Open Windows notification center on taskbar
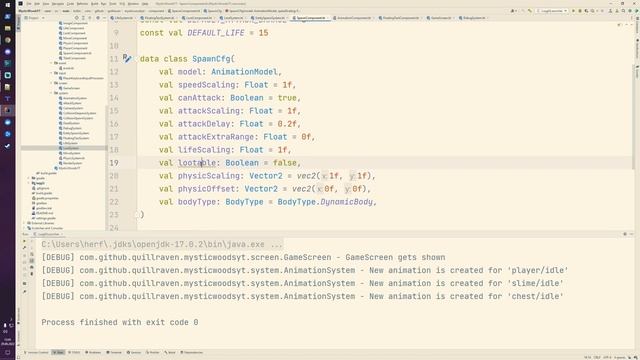This screenshot has height=360, width=640. pos(7,353)
